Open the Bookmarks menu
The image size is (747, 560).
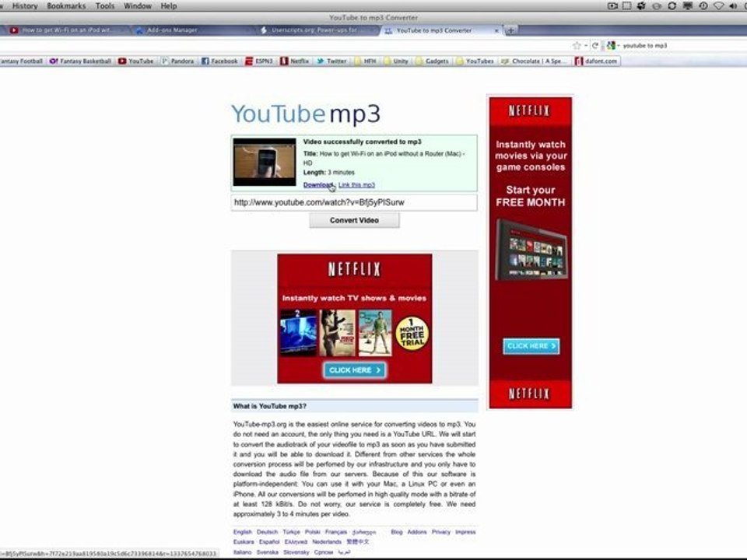point(66,5)
